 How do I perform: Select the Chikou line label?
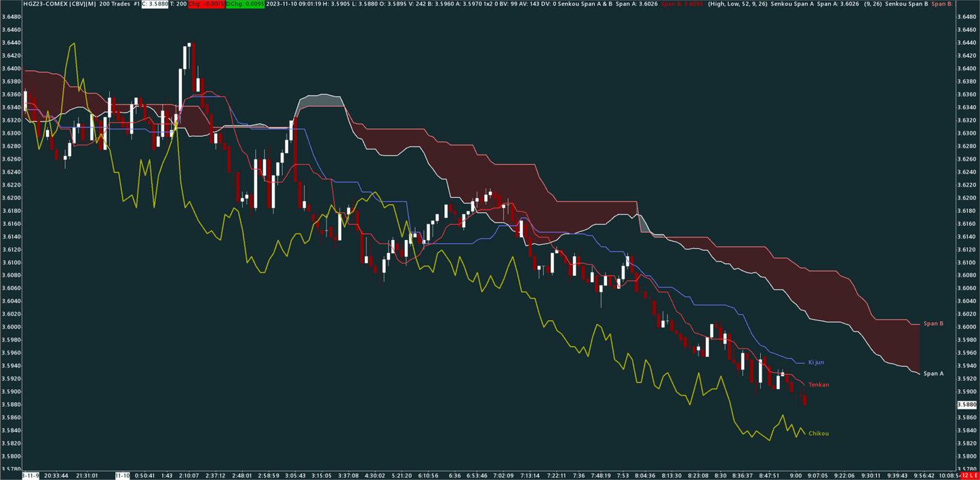click(819, 433)
